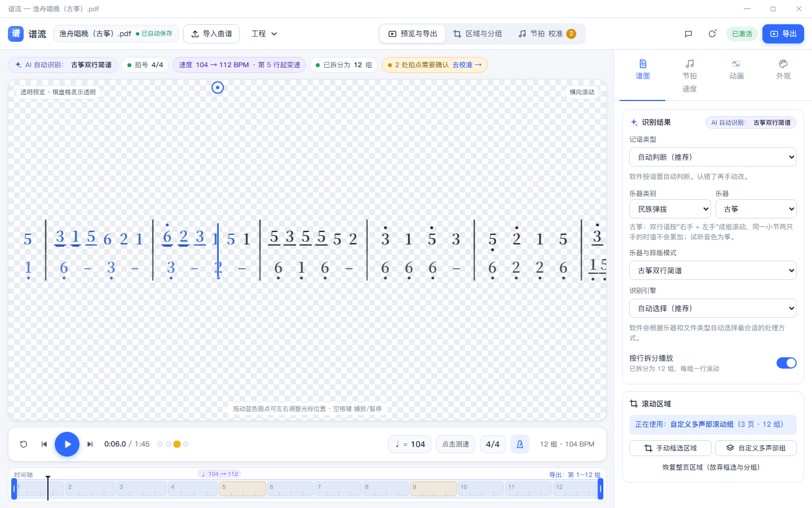This screenshot has height=508, width=812.
Task: Skip to previous group
Action: point(44,444)
